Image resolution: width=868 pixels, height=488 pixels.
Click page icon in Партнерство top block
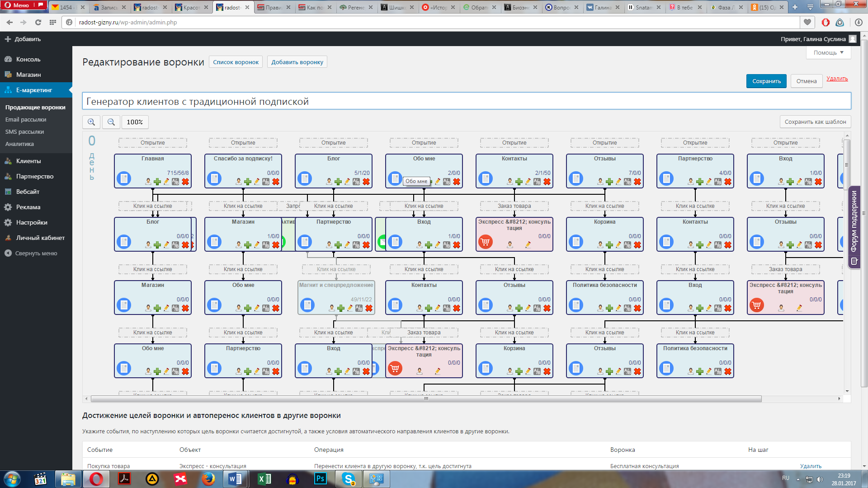666,178
